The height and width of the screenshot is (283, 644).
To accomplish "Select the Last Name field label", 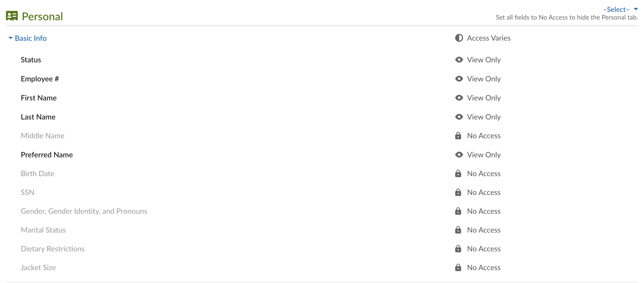I will tap(38, 117).
